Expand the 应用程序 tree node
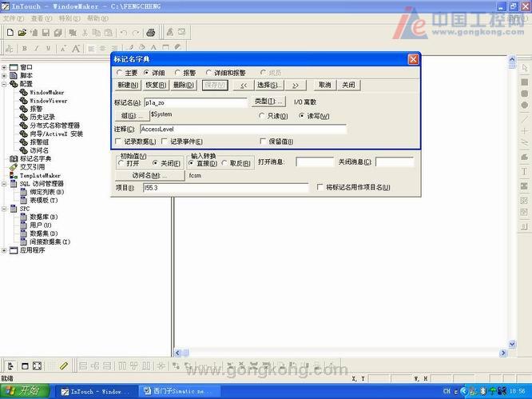 tap(4, 250)
